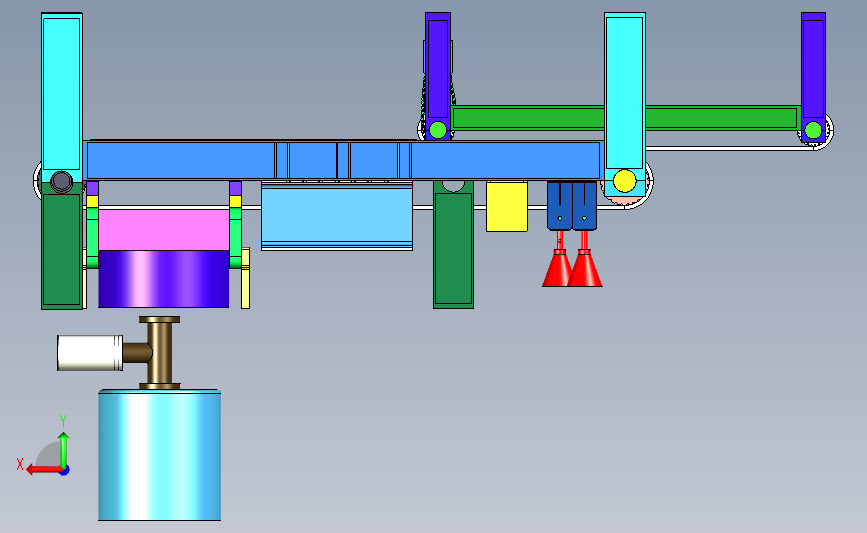The width and height of the screenshot is (867, 533).
Task: Pick the left dark blue nozzle holder
Action: coord(560,206)
